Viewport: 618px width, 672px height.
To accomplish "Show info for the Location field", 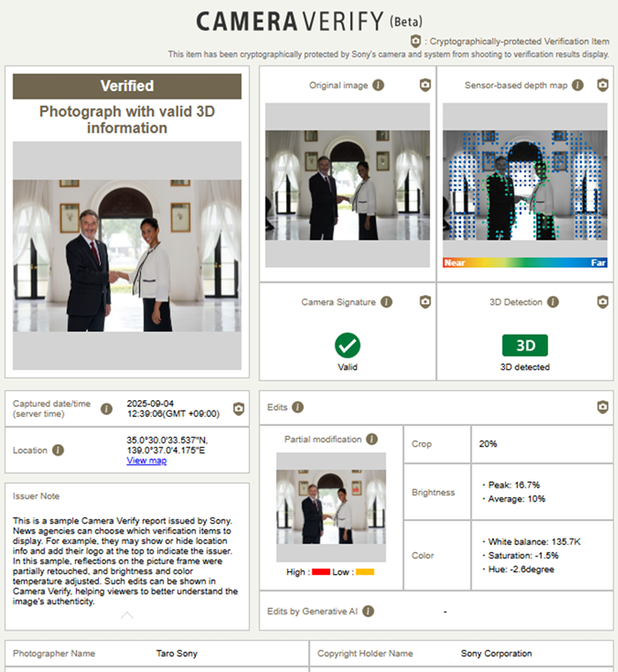I will tap(58, 450).
